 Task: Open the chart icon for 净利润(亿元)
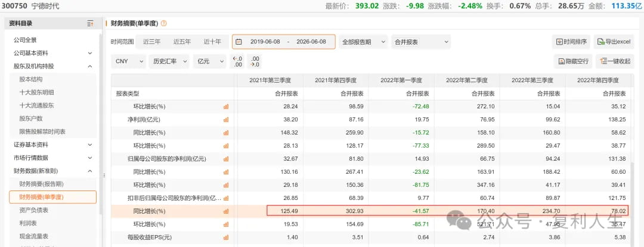pyautogui.click(x=226, y=120)
